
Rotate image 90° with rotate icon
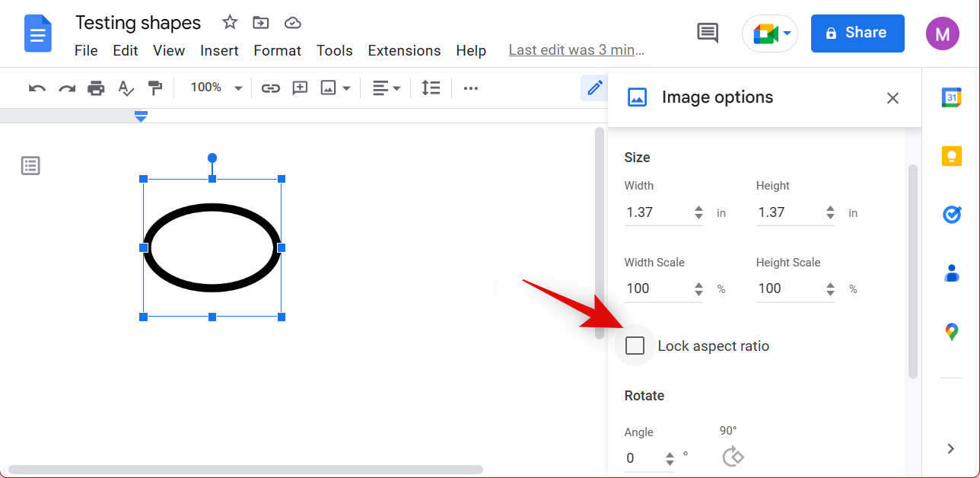coord(732,457)
